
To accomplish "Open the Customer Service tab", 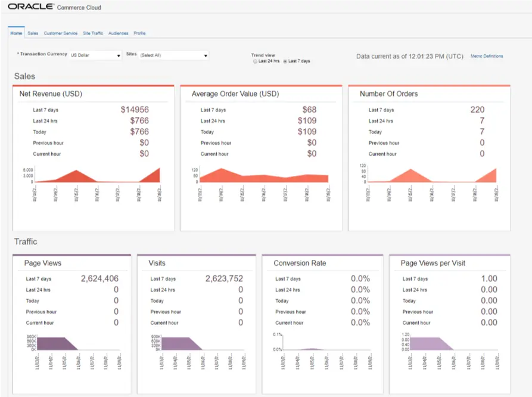I will (60, 33).
